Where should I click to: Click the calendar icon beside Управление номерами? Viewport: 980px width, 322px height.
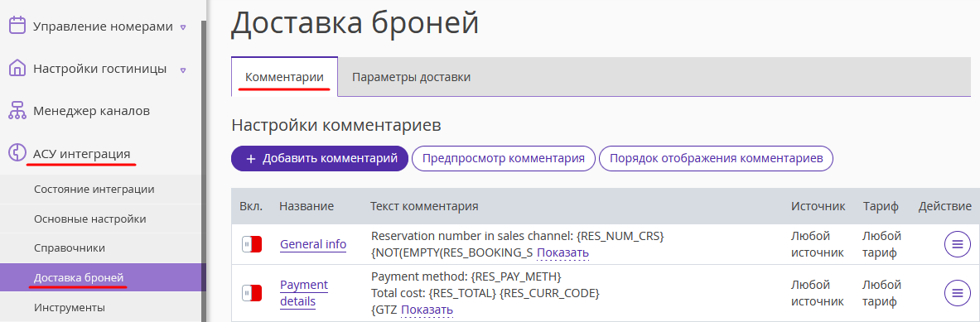pos(17,26)
